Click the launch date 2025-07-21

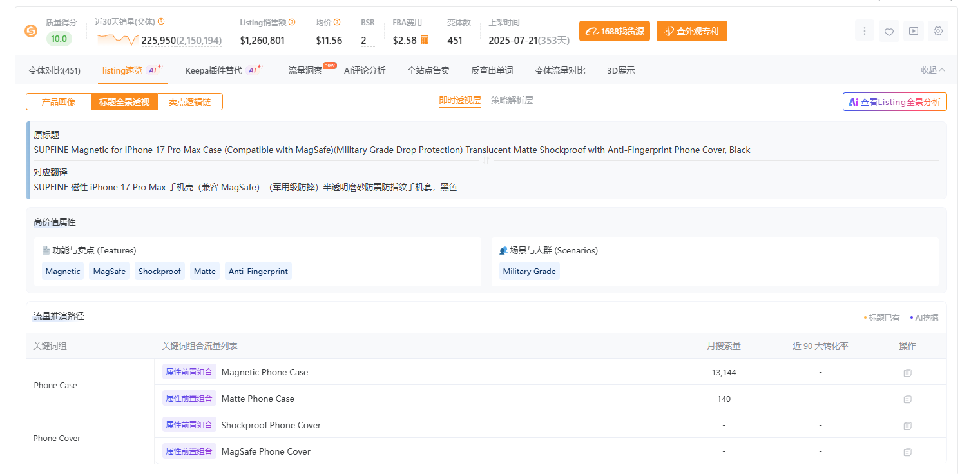[x=513, y=41]
